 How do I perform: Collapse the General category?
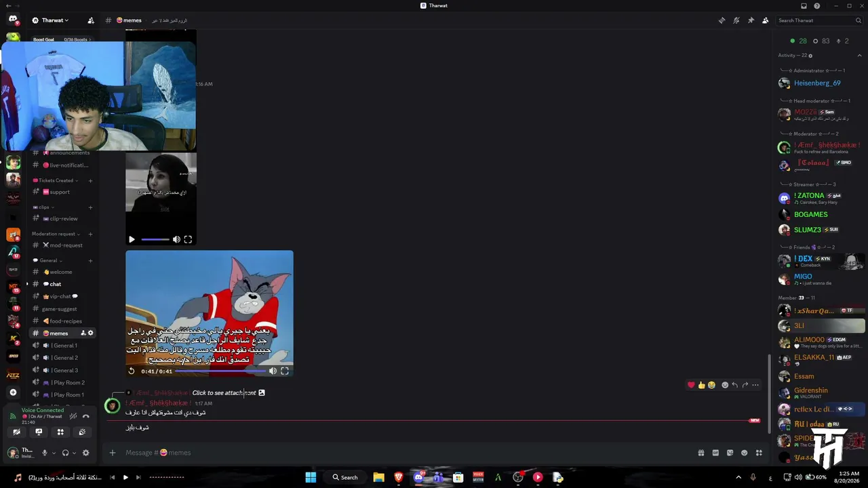pos(47,260)
